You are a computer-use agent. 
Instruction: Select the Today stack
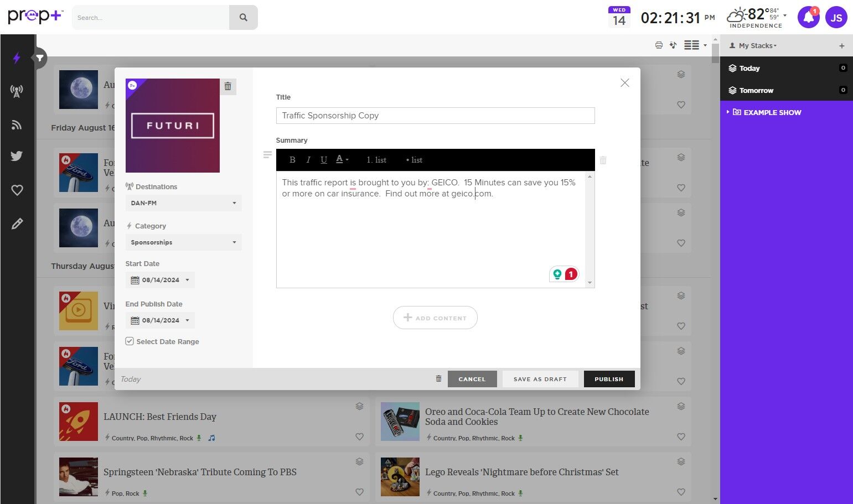point(749,68)
